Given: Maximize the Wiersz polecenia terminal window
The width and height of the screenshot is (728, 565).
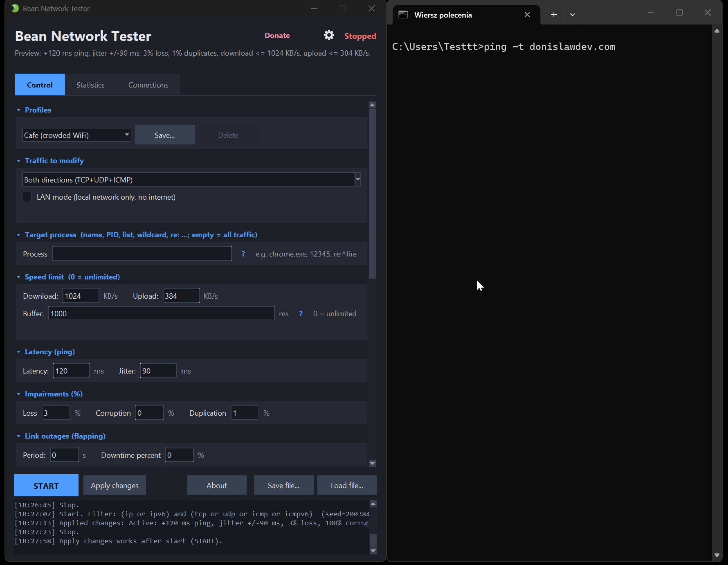Looking at the screenshot, I should pyautogui.click(x=680, y=13).
